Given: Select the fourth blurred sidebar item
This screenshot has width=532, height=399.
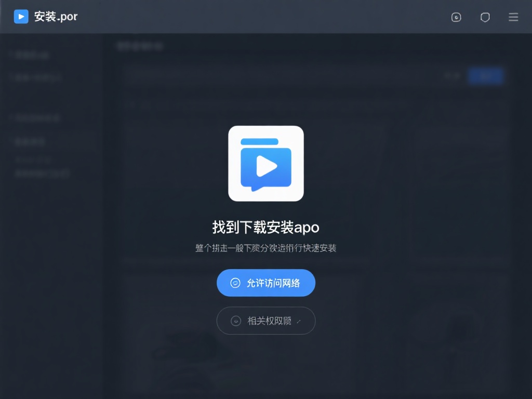Looking at the screenshot, I should pyautogui.click(x=30, y=141).
